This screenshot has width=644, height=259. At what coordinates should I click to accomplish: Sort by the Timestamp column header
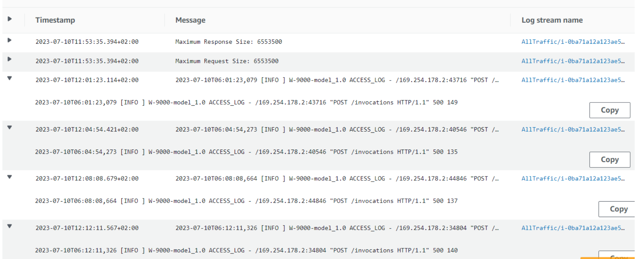[x=55, y=20]
